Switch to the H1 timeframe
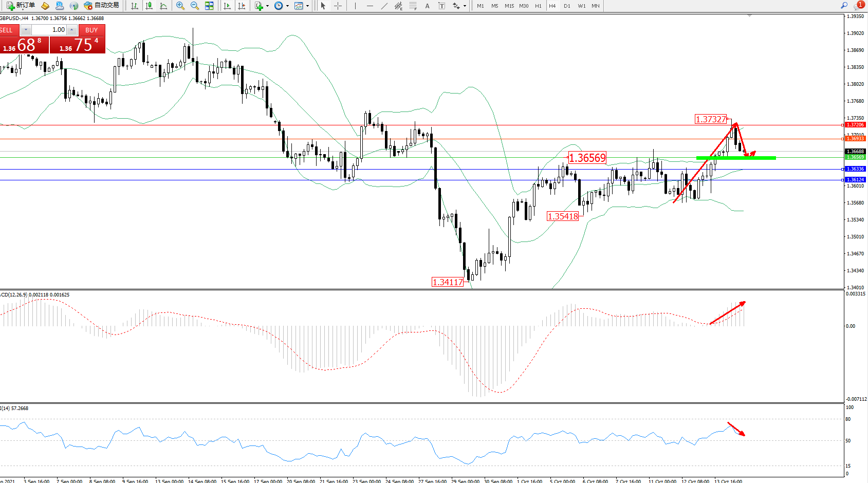The image size is (868, 483). (538, 6)
